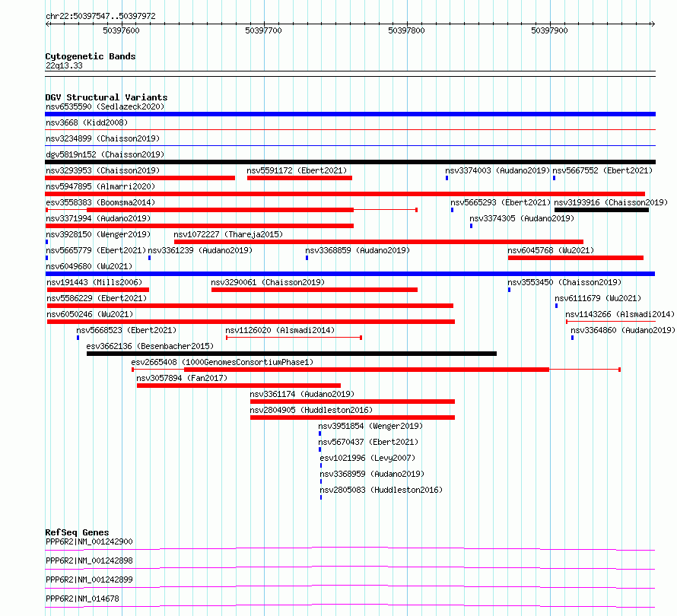Viewport: 677px width, 616px height.
Task: Click nsv3057894 (Fan2017) label
Action: tap(182, 378)
